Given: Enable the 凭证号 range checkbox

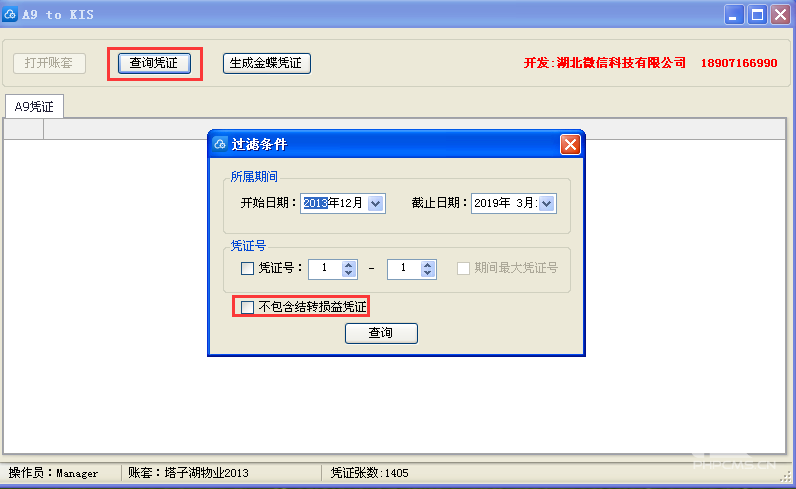Looking at the screenshot, I should pos(248,268).
